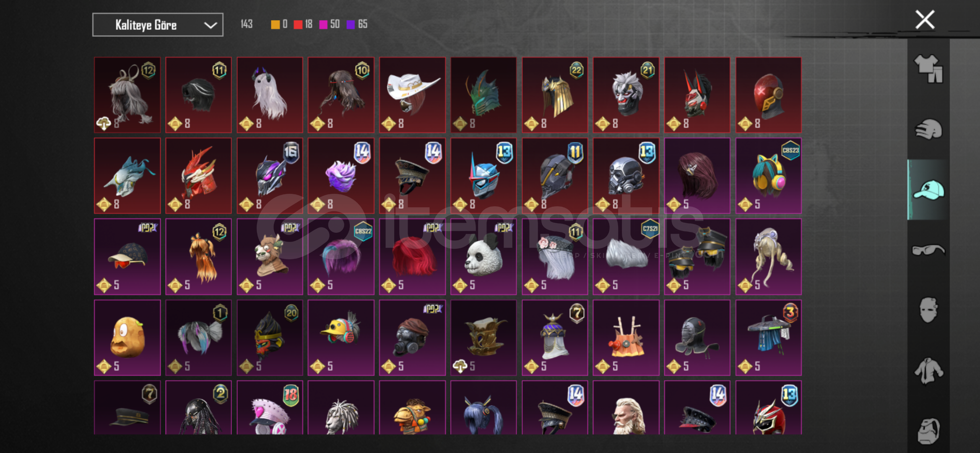Screen dimensions: 980x453
Task: Select the panda head item
Action: tap(484, 256)
